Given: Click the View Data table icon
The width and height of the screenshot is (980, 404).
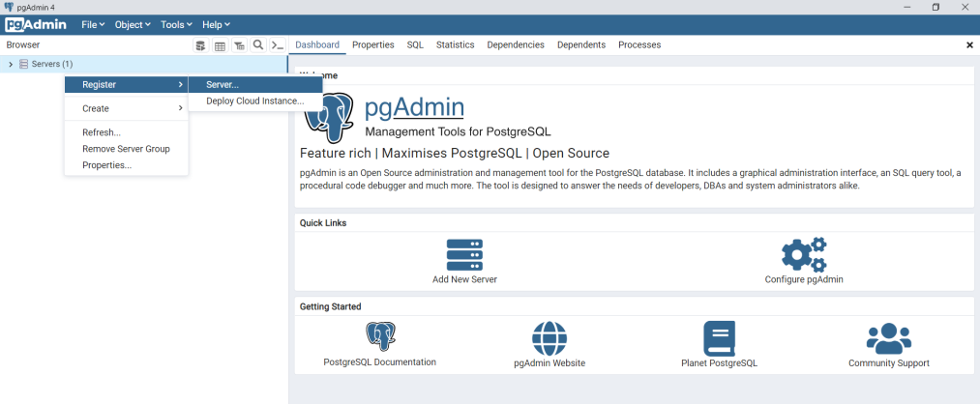Looking at the screenshot, I should click(220, 45).
